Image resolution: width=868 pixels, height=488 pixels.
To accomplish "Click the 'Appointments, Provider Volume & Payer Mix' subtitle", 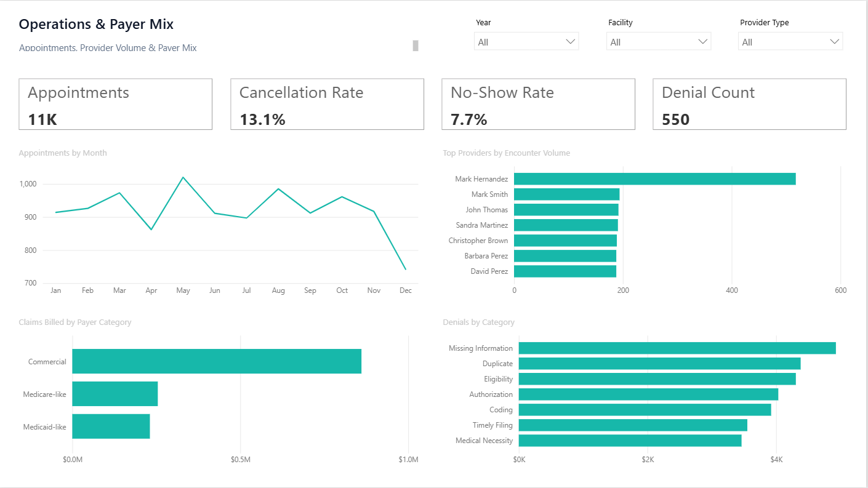I will 108,48.
